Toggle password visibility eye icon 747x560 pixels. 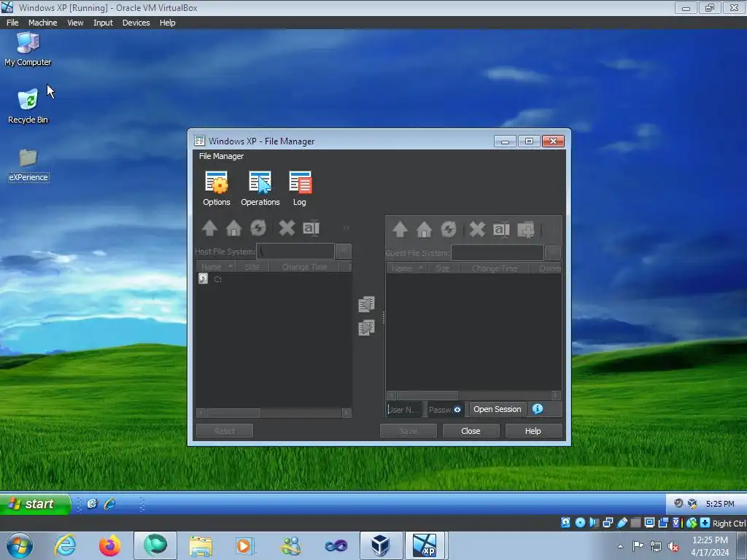pyautogui.click(x=457, y=409)
